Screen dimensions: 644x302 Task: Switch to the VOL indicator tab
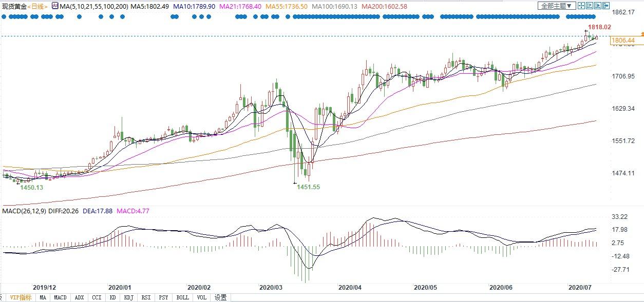pyautogui.click(x=202, y=297)
